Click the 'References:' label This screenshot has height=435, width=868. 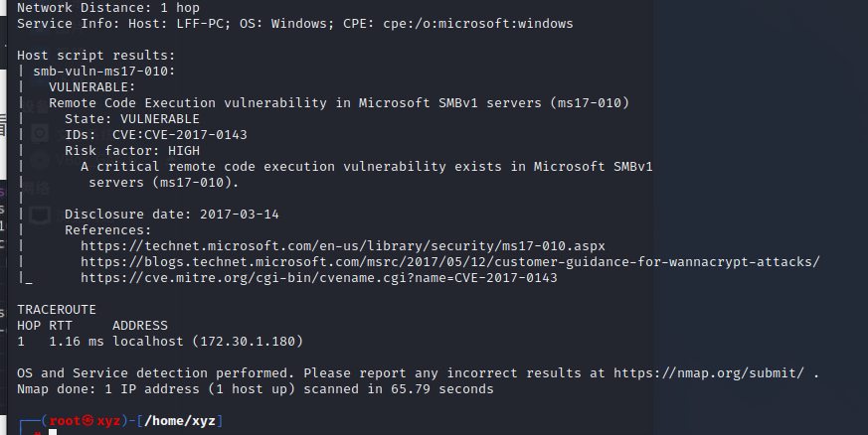tap(107, 229)
